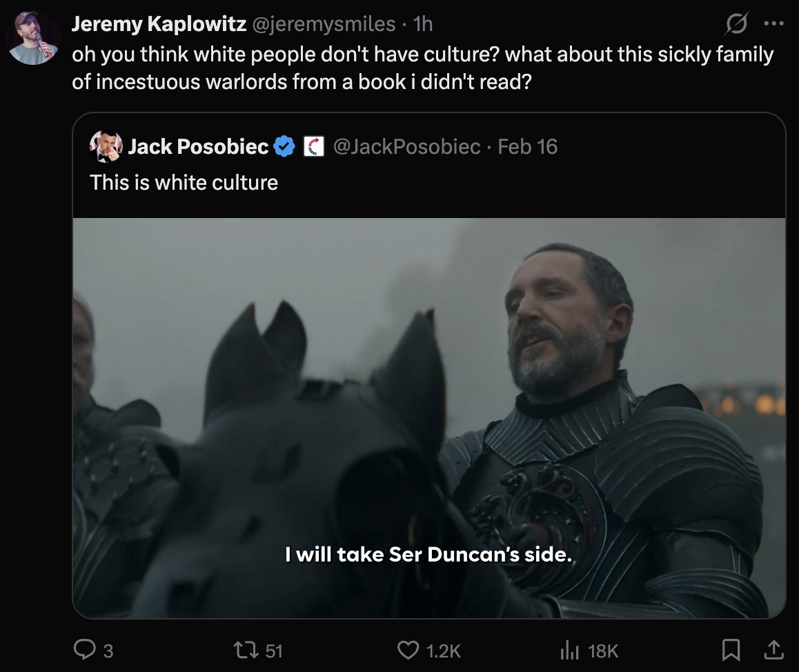
Task: Click the share upload arrow icon
Action: click(774, 650)
